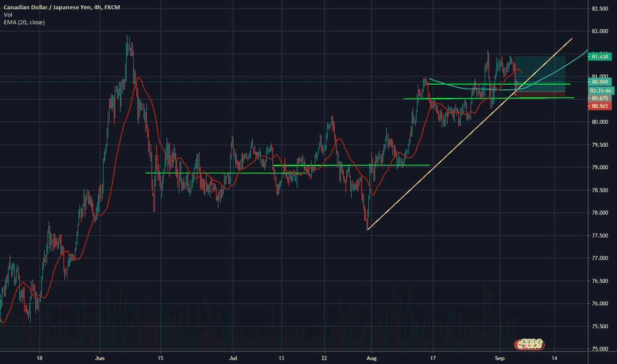Click the 77.000 price axis value
The height and width of the screenshot is (364, 617).
point(600,258)
